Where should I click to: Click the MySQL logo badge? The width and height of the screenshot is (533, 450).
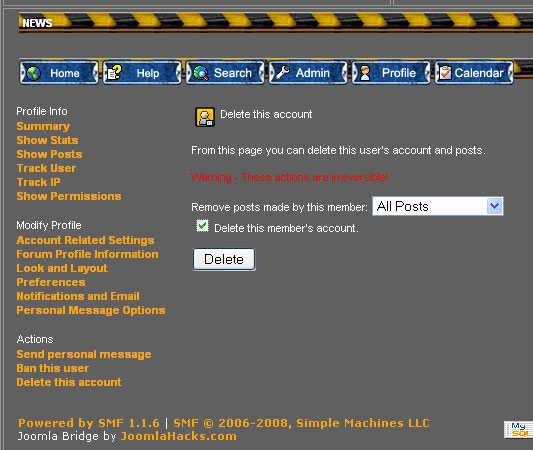[518, 430]
